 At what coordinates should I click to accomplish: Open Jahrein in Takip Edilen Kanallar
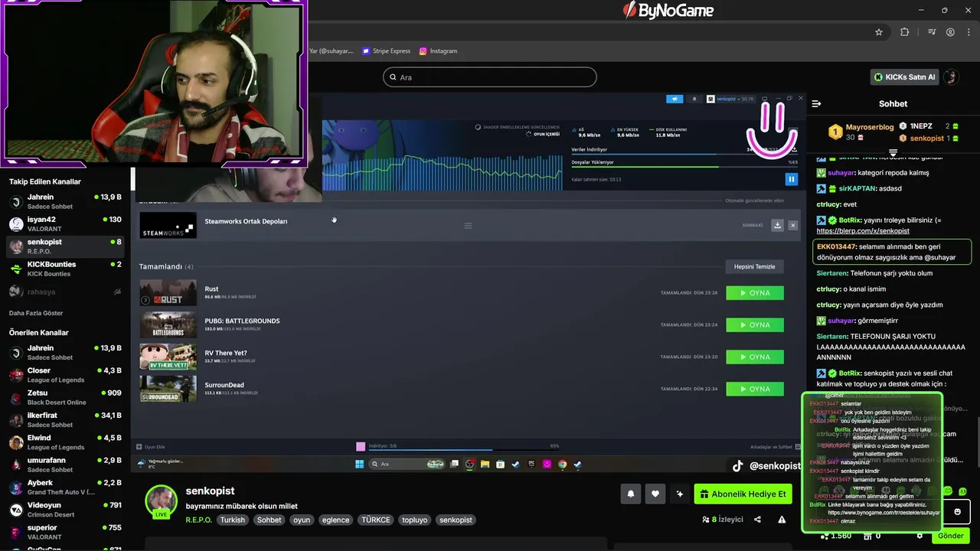[66, 202]
